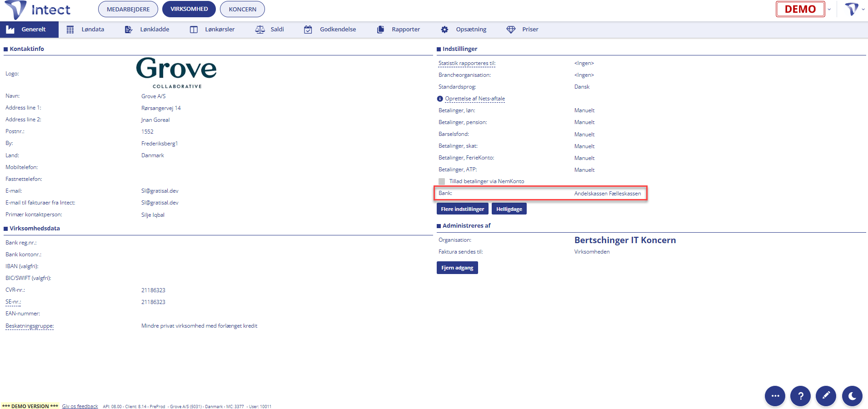Click the Saldi scales icon

point(260,30)
